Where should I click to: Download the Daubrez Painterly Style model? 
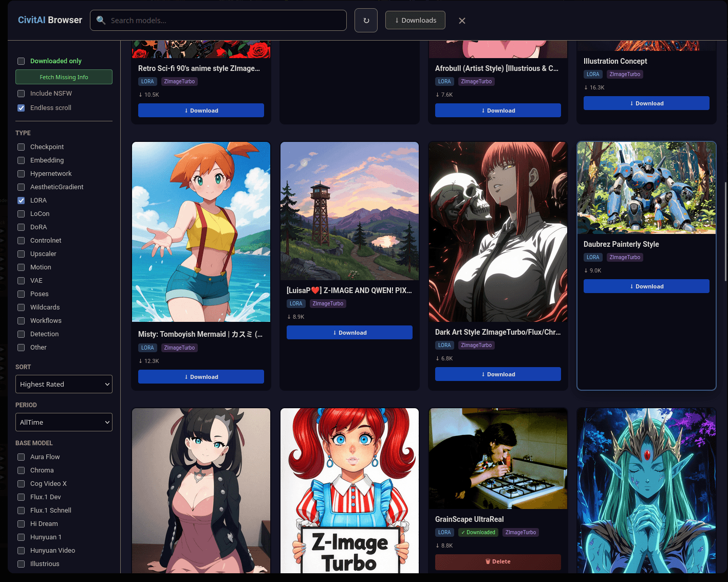coord(646,286)
